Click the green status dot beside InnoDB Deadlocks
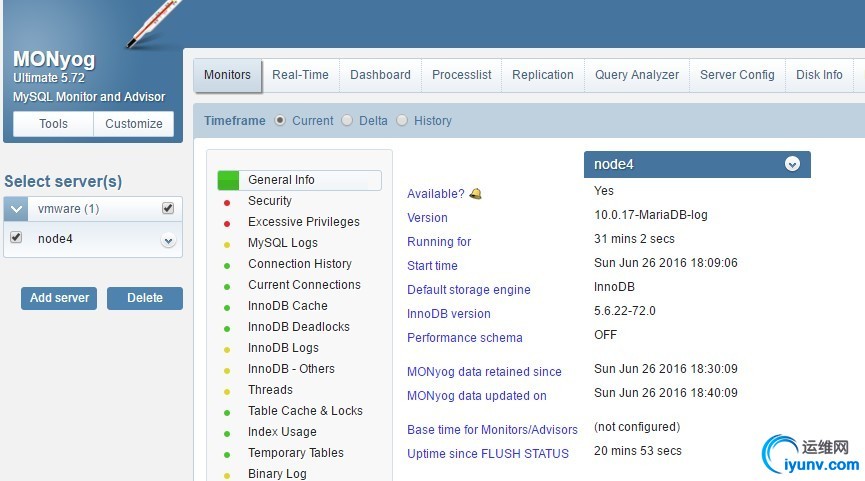 click(227, 328)
